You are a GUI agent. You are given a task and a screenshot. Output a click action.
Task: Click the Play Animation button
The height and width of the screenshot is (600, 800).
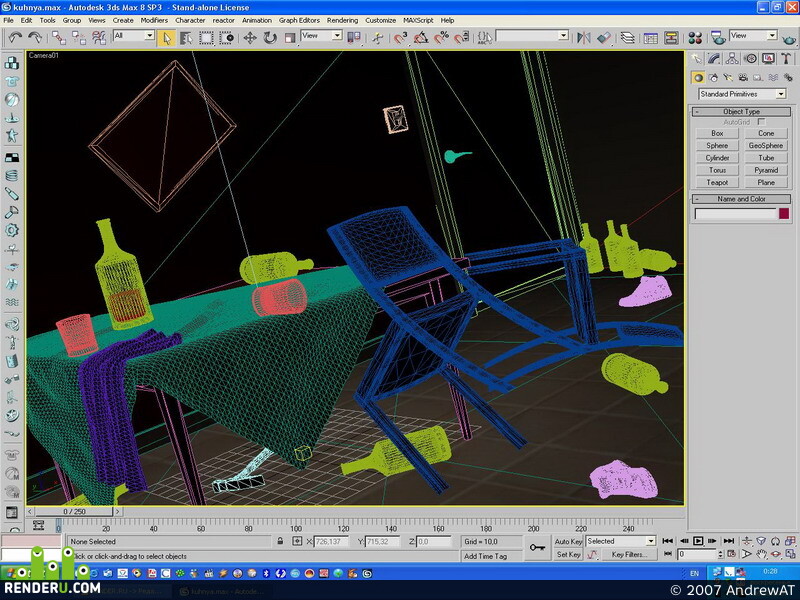(697, 541)
